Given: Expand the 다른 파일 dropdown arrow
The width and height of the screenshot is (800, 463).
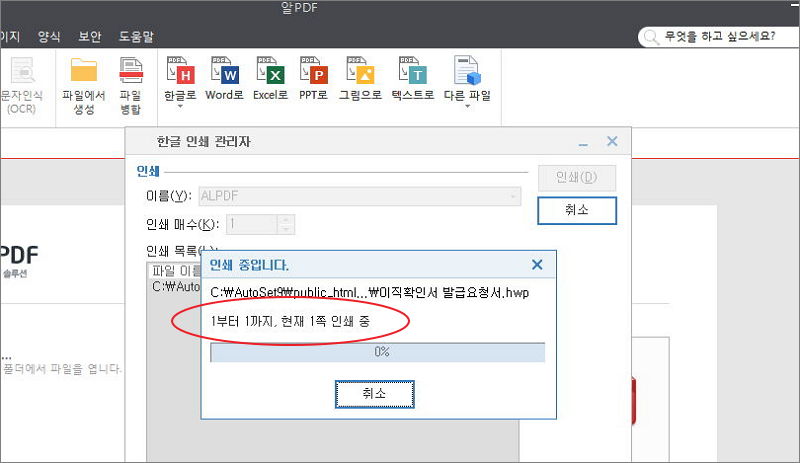Looking at the screenshot, I should point(467,107).
